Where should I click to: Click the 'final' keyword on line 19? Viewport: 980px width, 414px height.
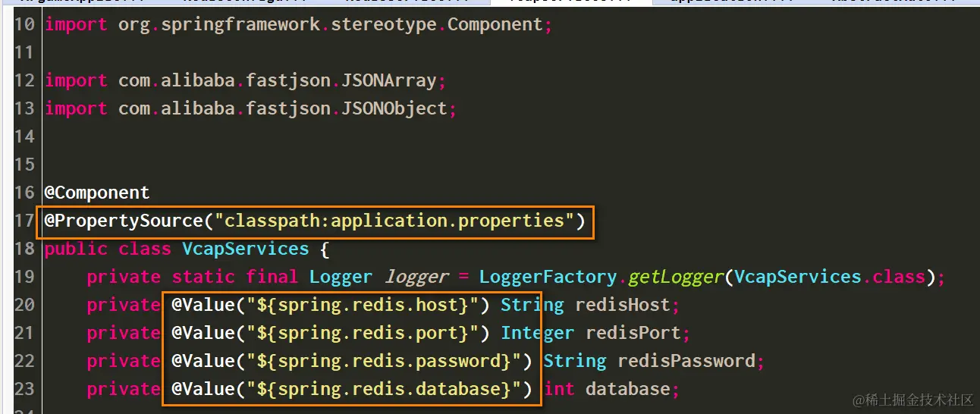point(272,278)
